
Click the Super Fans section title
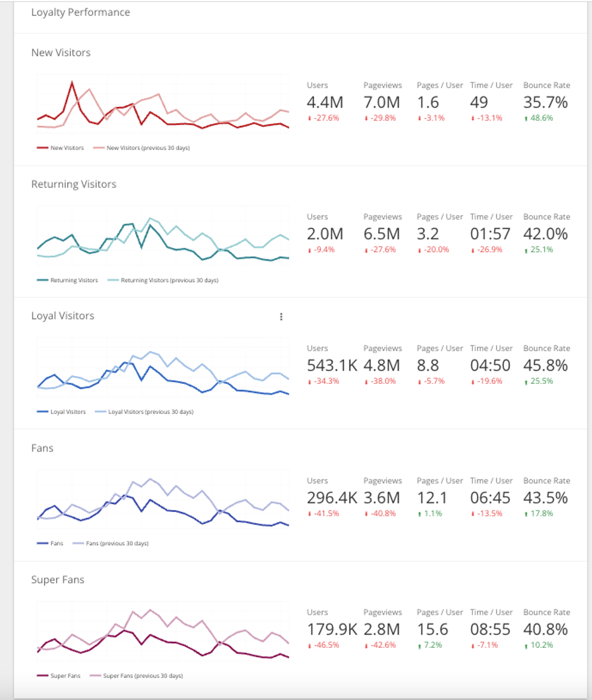pyautogui.click(x=58, y=580)
